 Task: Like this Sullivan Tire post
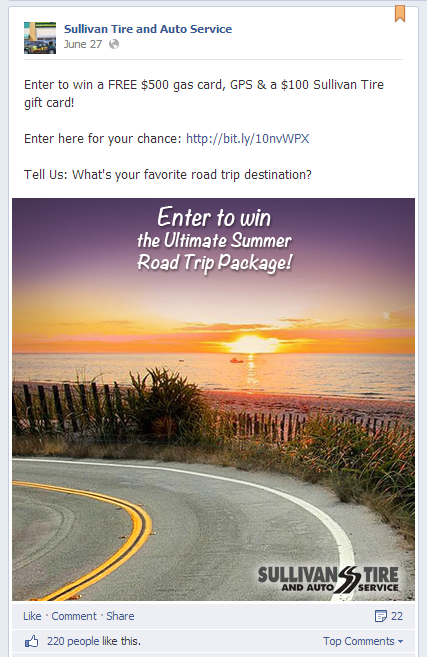[32, 616]
